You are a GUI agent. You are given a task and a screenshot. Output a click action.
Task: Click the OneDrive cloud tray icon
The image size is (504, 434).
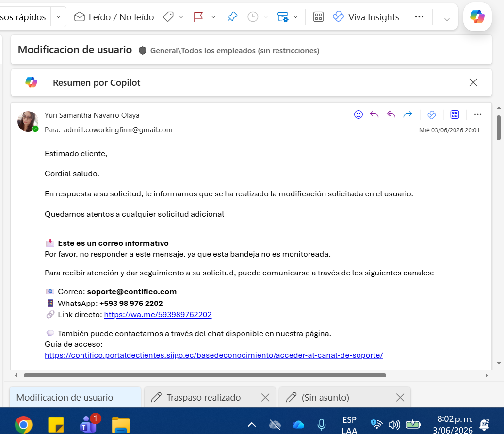[298, 425]
